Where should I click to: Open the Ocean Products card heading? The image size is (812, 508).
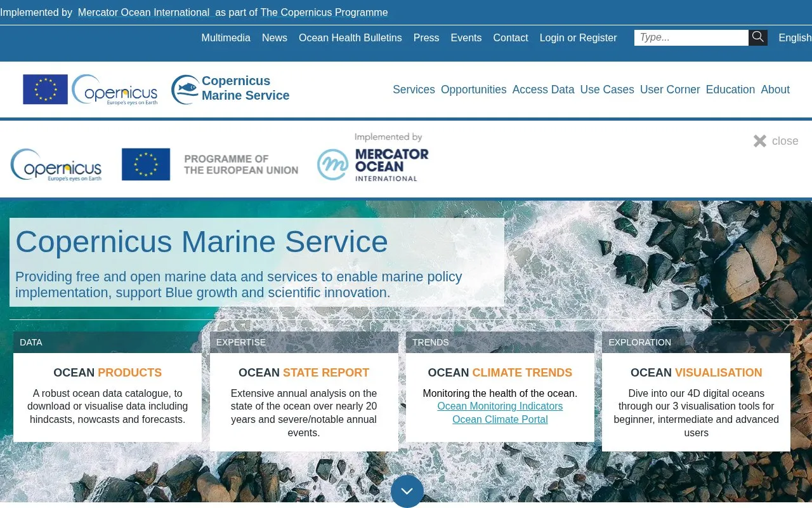(108, 373)
